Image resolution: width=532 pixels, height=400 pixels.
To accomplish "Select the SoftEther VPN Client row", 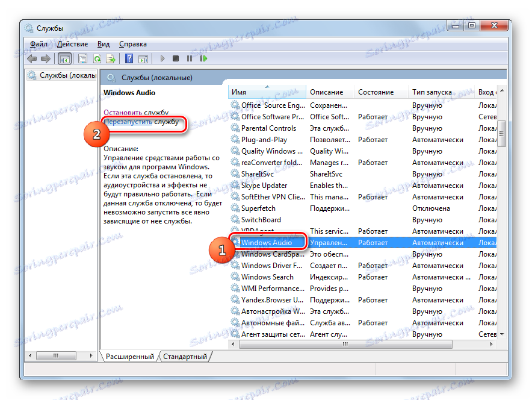I will coord(363,197).
